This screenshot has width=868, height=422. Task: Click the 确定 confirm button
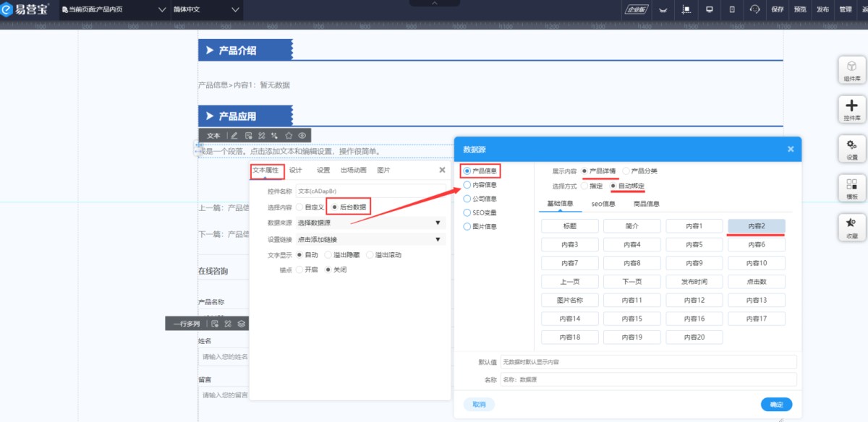click(x=776, y=404)
